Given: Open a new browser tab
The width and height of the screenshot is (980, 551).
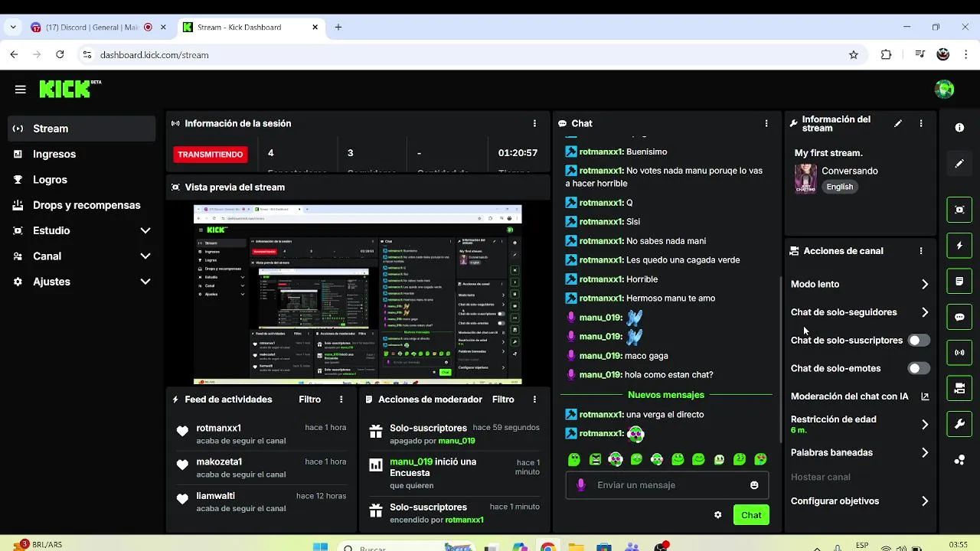Looking at the screenshot, I should pos(338,28).
